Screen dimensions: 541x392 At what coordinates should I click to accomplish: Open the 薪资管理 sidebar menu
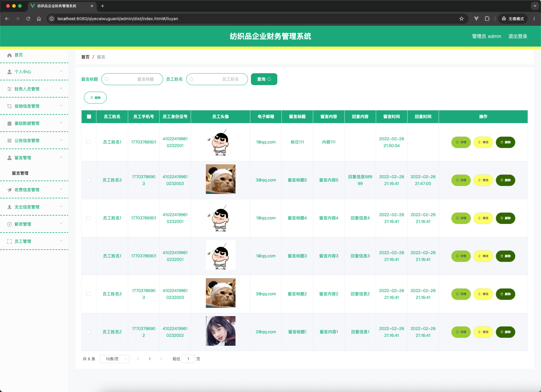[34, 224]
